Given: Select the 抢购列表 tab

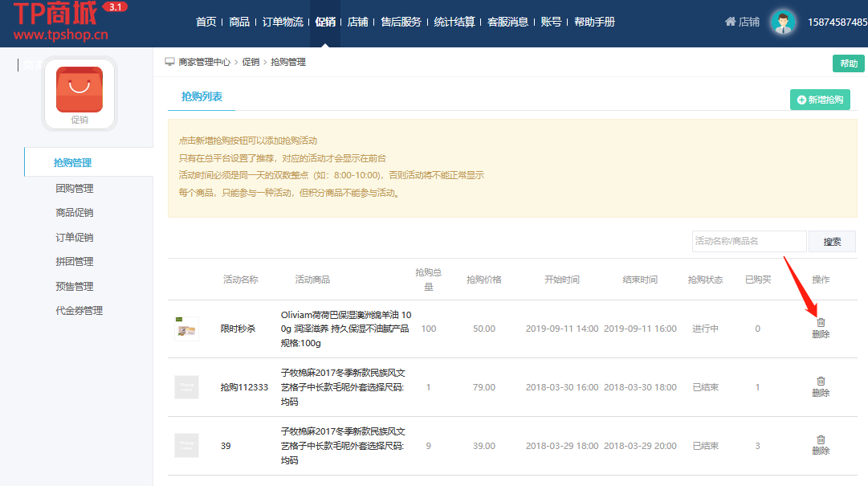Looking at the screenshot, I should 202,97.
